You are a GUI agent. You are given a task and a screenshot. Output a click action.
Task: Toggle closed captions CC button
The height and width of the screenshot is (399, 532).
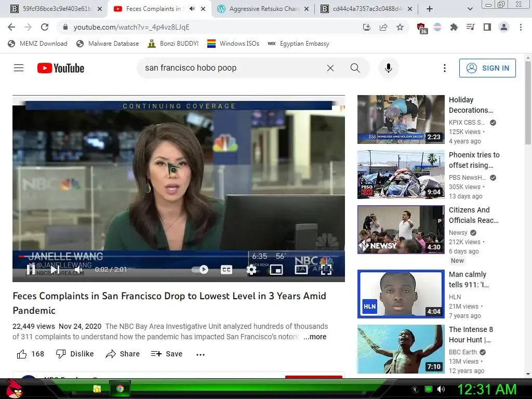(x=227, y=270)
